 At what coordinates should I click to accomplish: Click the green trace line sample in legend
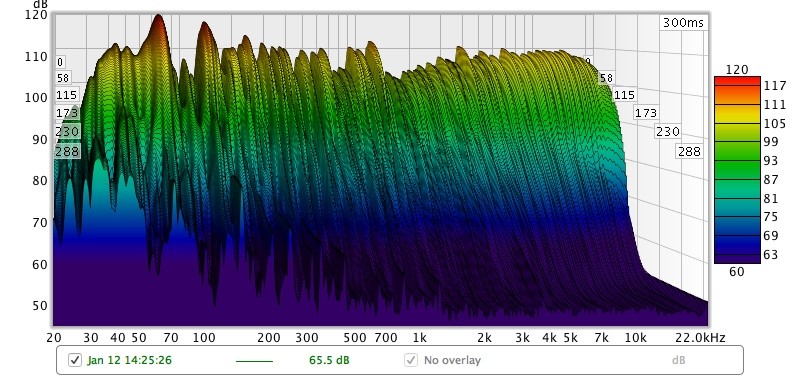click(254, 361)
